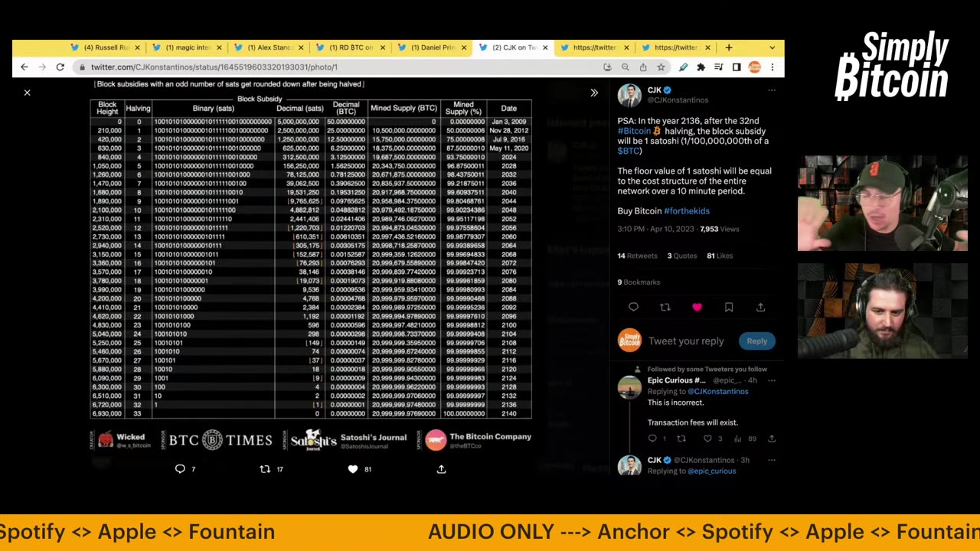The image size is (980, 551).
Task: Open CJK's profile avatar on the tweet
Action: [629, 95]
